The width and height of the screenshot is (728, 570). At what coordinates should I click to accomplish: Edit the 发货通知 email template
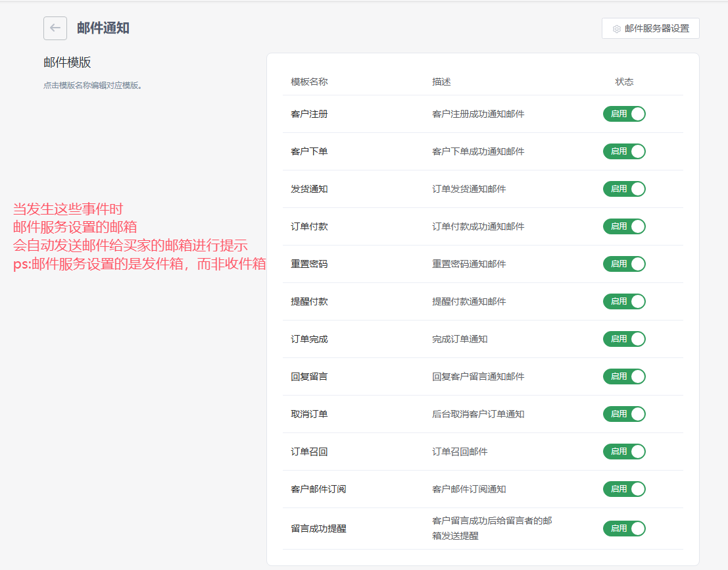point(309,189)
